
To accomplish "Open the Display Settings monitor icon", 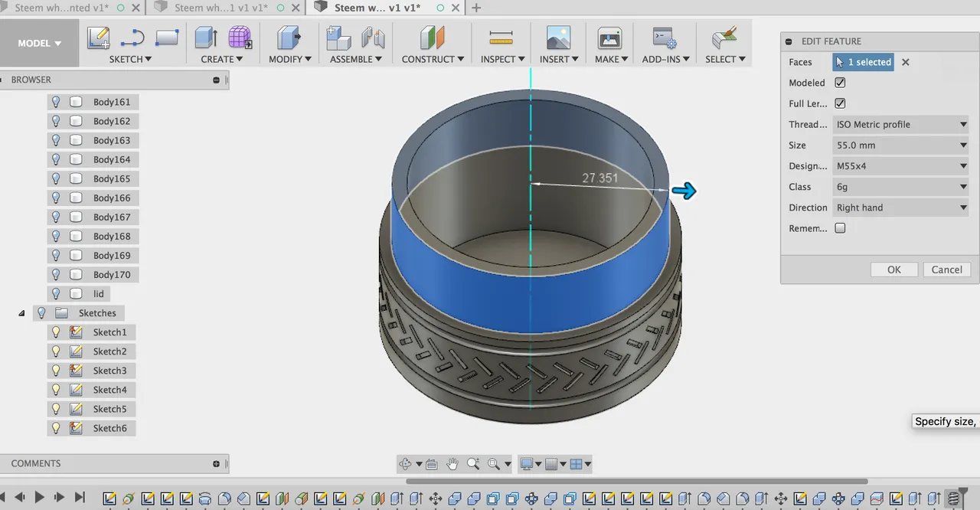I will 527,464.
